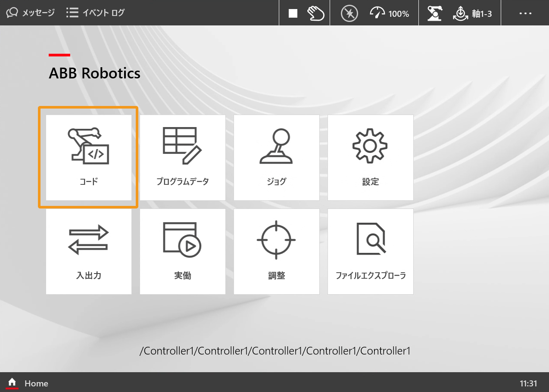Click the manual mode hand icon

click(x=315, y=13)
